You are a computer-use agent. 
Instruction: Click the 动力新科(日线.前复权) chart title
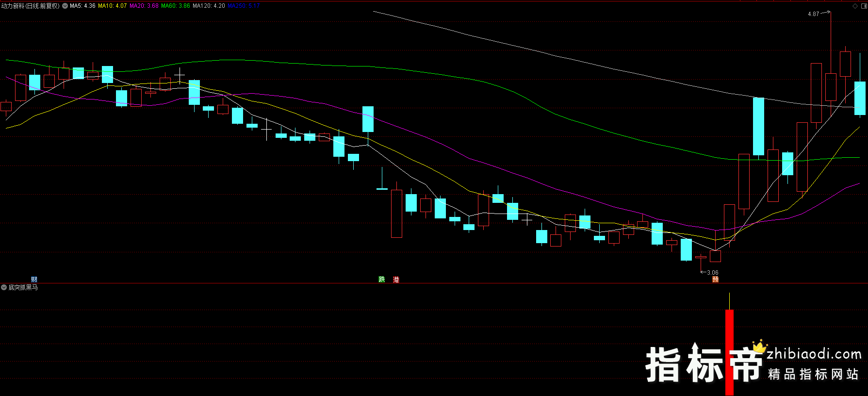coord(31,6)
